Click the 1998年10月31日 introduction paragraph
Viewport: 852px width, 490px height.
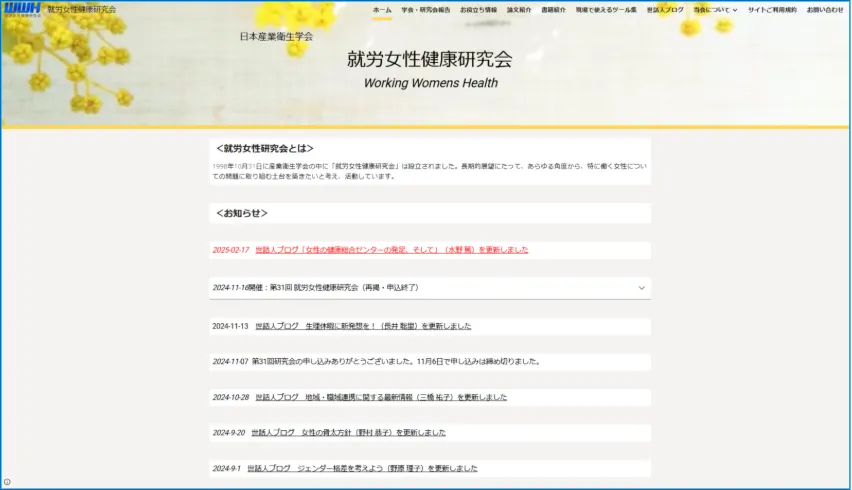tap(429, 171)
